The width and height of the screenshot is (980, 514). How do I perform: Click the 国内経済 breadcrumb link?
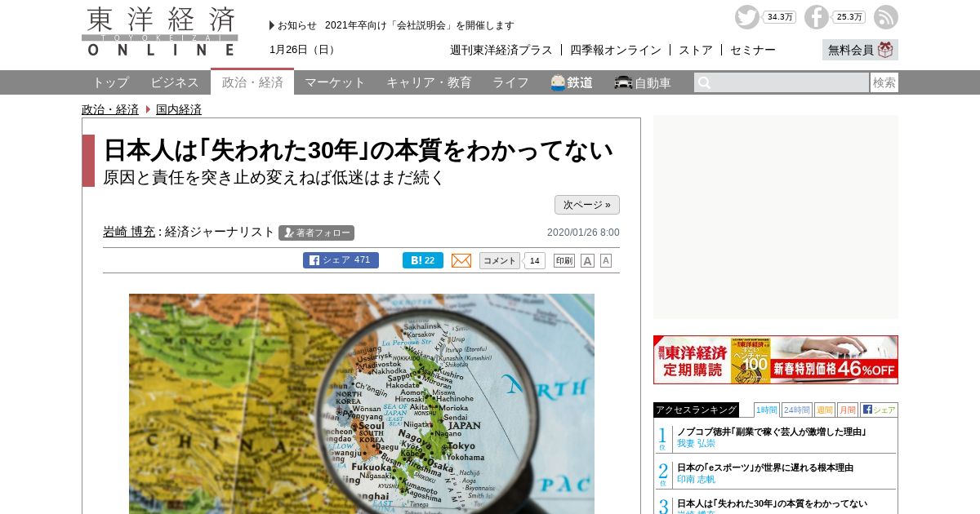point(179,109)
